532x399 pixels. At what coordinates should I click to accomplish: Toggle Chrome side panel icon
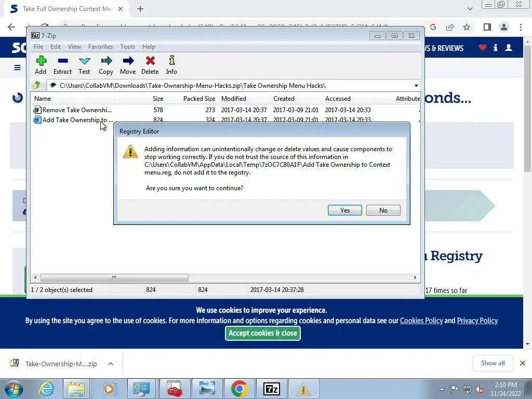pos(487,27)
